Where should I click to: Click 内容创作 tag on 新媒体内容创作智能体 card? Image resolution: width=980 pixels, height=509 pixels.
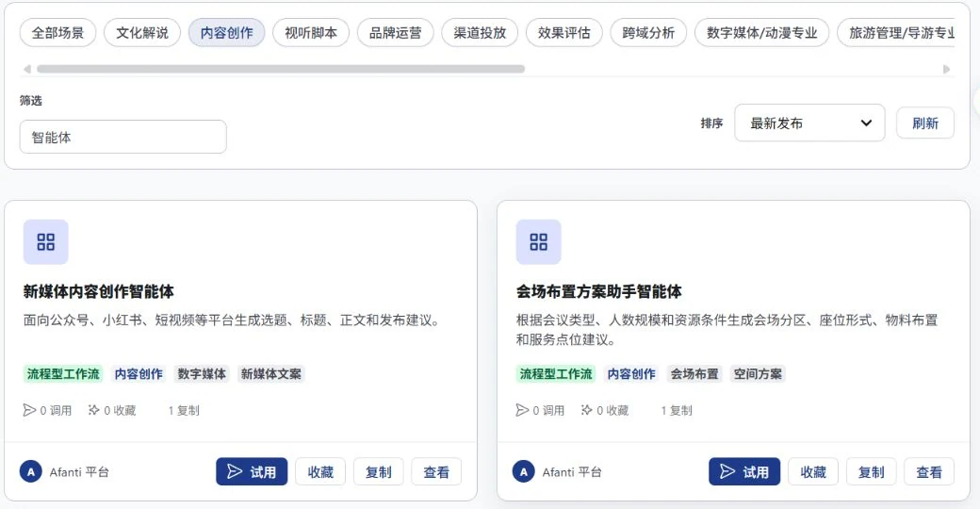click(139, 374)
